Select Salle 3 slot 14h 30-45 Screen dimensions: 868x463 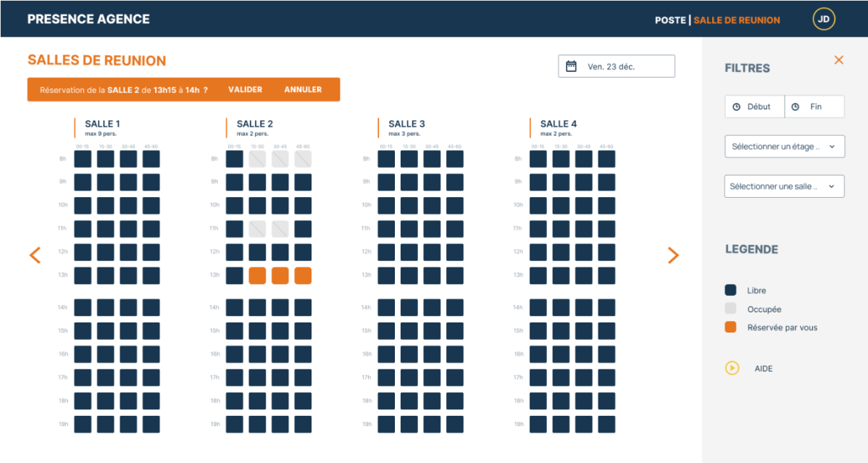(x=432, y=308)
